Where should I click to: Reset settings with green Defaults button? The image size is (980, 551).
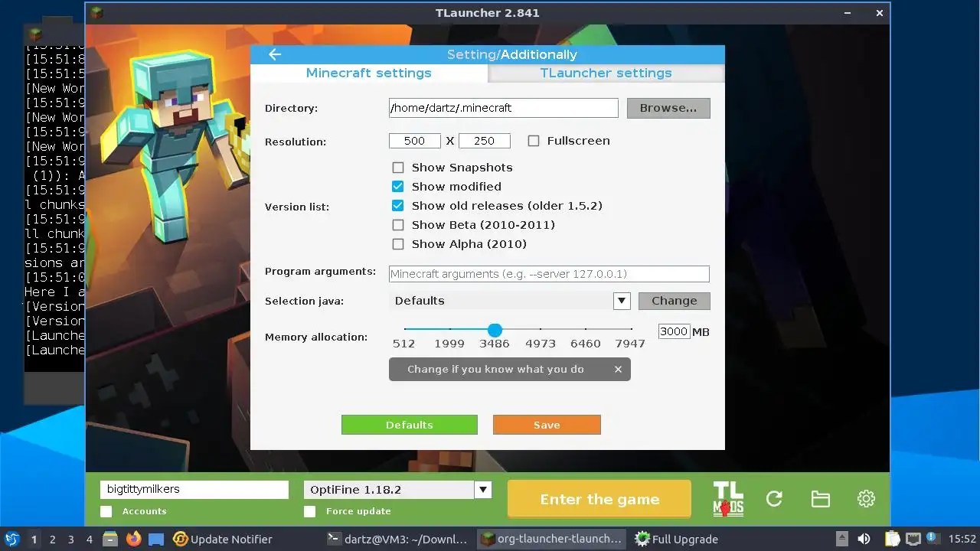click(410, 425)
